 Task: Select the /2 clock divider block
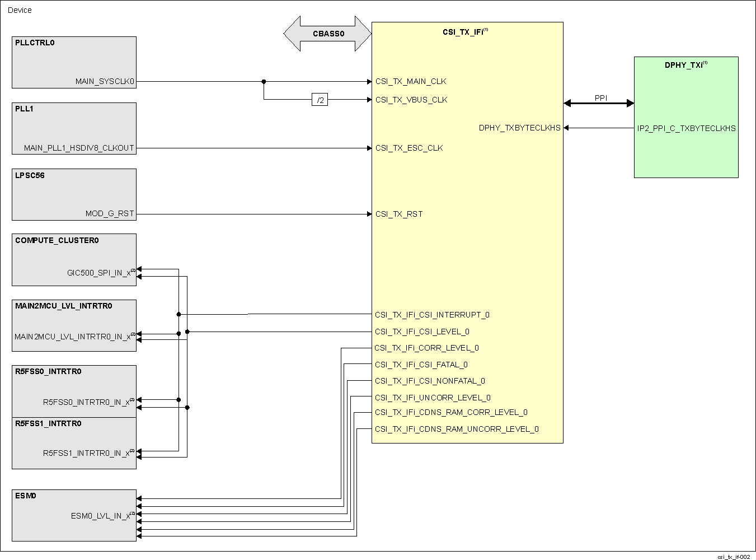320,100
